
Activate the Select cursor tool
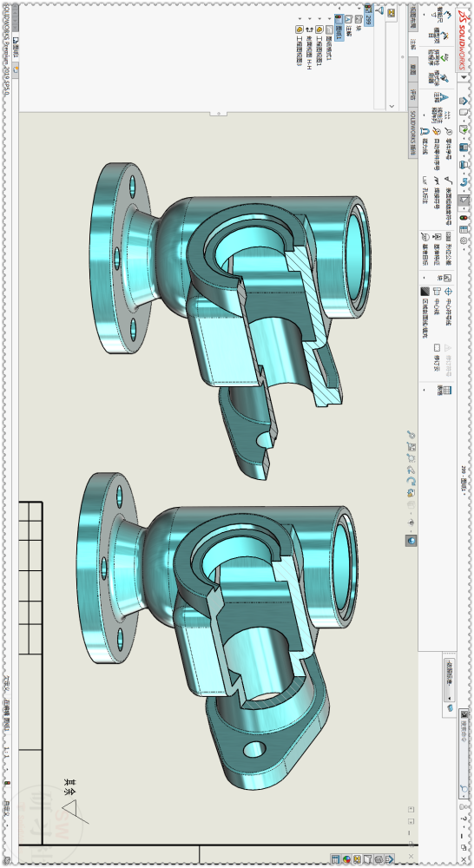point(464,201)
